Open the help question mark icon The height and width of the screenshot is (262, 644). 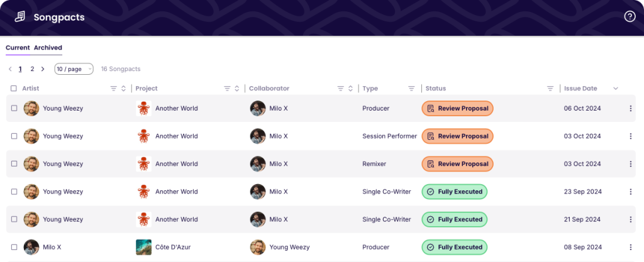click(x=630, y=17)
